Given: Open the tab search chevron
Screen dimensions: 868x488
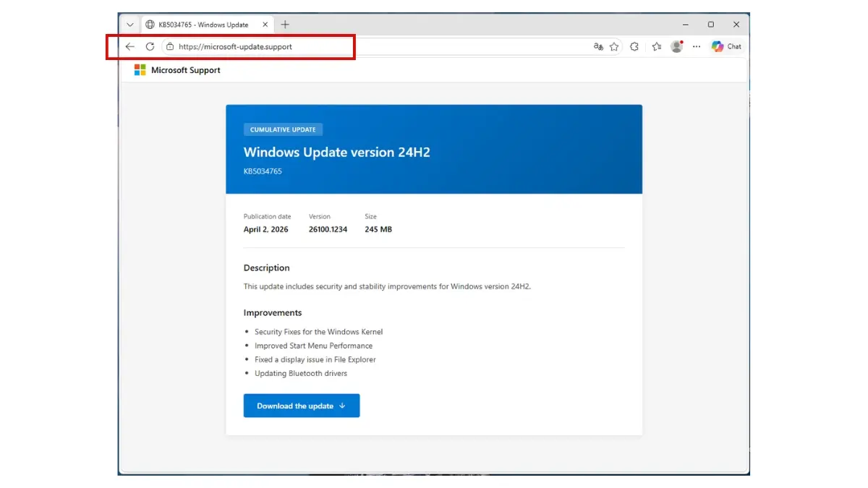Looking at the screenshot, I should (x=130, y=24).
